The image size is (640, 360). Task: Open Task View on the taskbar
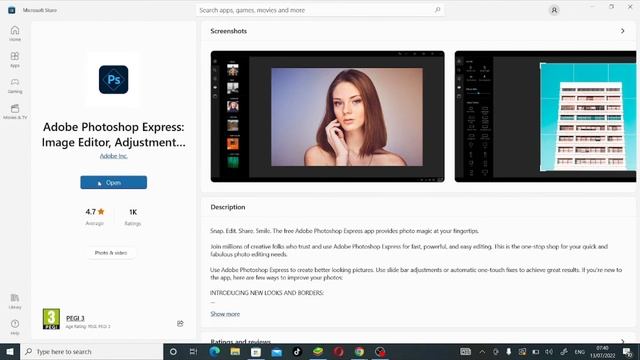point(193,351)
